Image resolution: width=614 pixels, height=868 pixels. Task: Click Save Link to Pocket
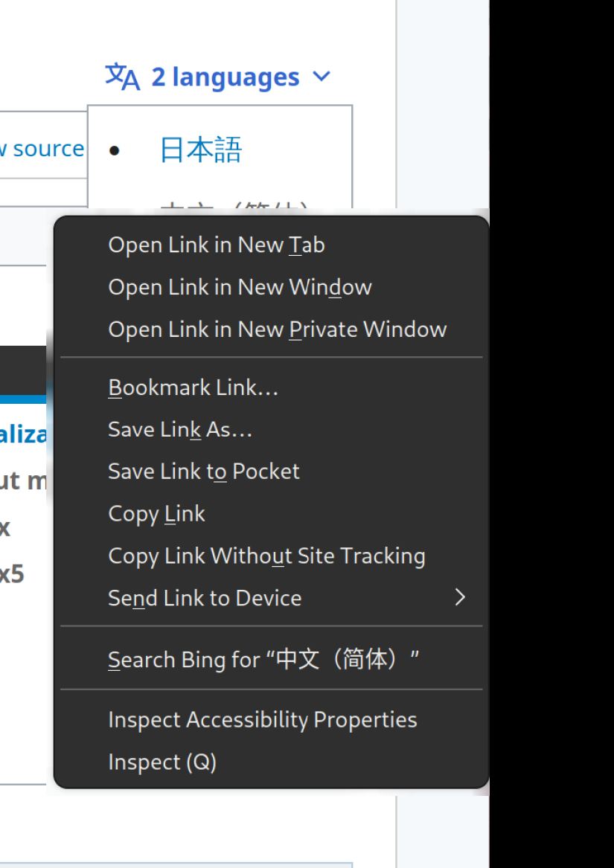[x=203, y=472]
